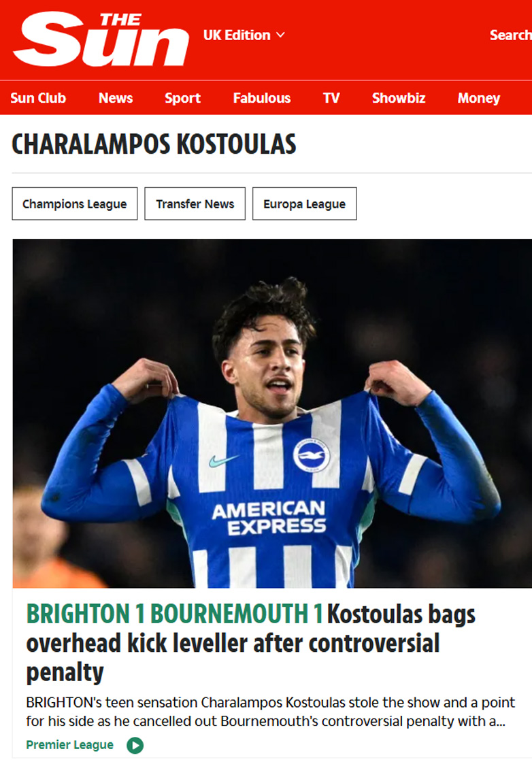Select the Champions League tag button
This screenshot has height=760, width=532.
pos(75,203)
